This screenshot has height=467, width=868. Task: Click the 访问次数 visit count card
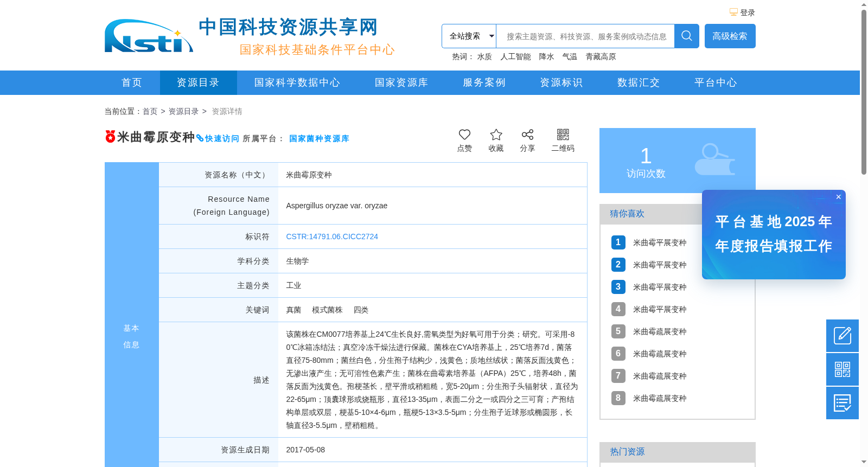click(x=678, y=161)
